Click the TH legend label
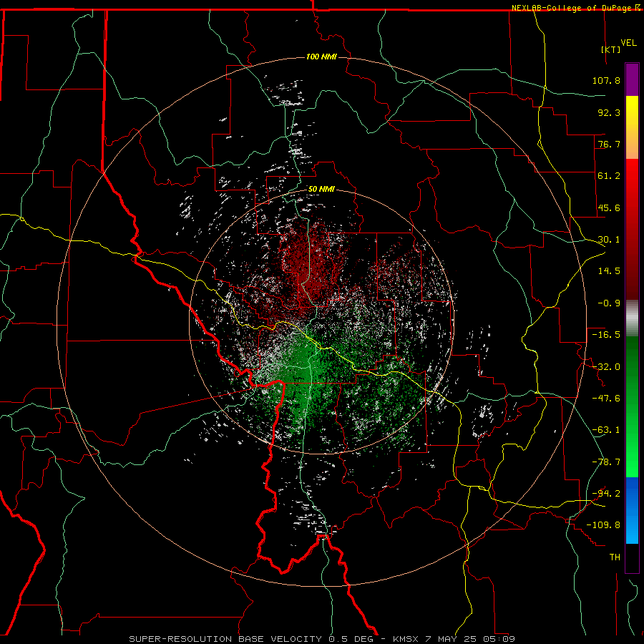 615,557
